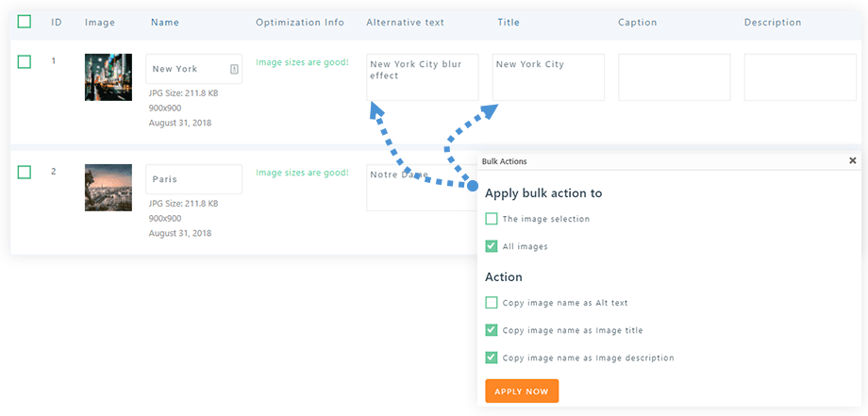Enable 'Copy image name as Alt text'
Screen dimensions: 868x416
(x=492, y=303)
